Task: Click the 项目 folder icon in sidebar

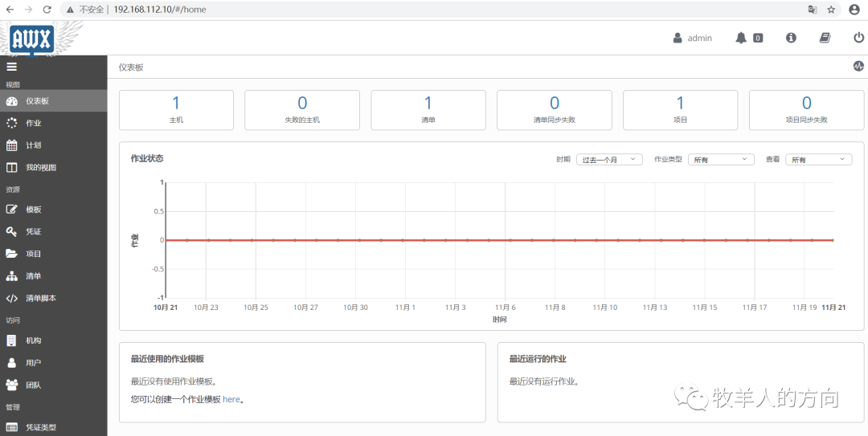Action: [11, 254]
